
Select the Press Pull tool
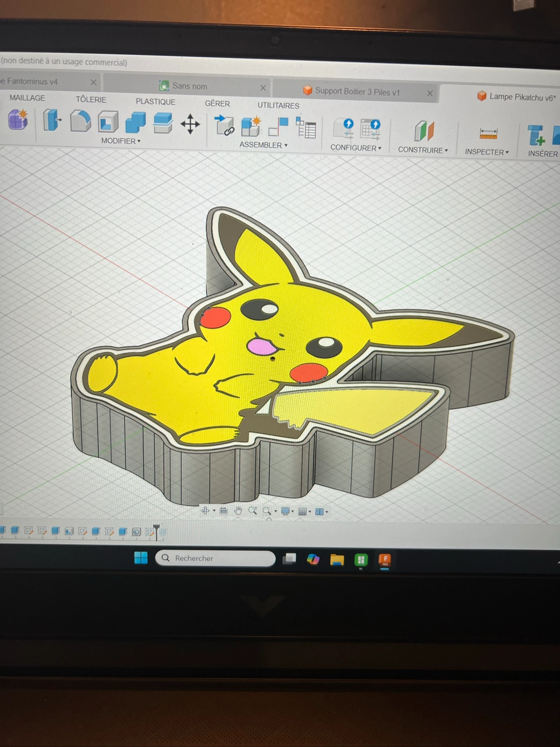[52, 120]
